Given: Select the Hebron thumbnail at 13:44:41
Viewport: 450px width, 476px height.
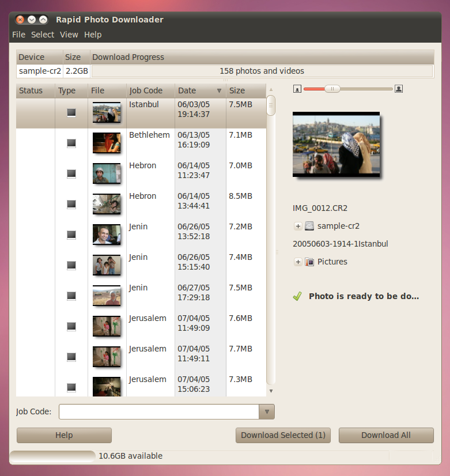Looking at the screenshot, I should tap(107, 203).
